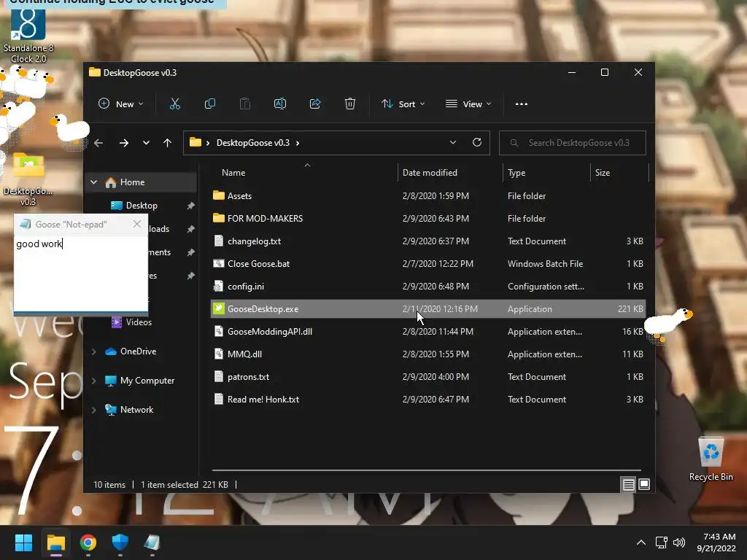This screenshot has width=747, height=560.
Task: Select Read me! Honk.txt file
Action: 427,399
